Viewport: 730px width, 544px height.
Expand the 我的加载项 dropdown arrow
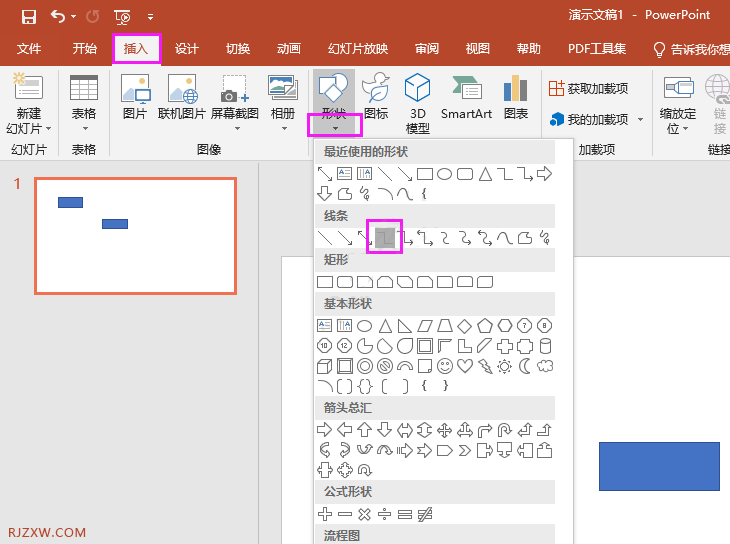[x=641, y=120]
